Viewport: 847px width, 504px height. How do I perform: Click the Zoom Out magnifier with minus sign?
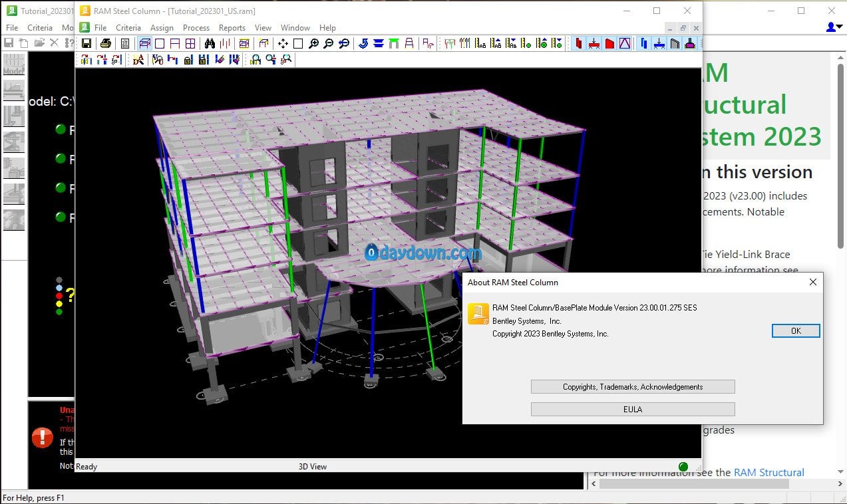pos(329,43)
